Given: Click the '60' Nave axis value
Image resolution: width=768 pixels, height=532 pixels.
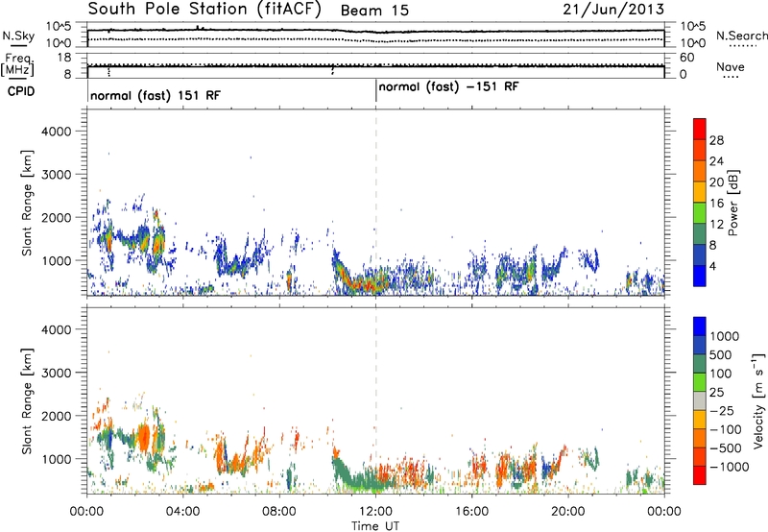Looking at the screenshot, I should [686, 58].
